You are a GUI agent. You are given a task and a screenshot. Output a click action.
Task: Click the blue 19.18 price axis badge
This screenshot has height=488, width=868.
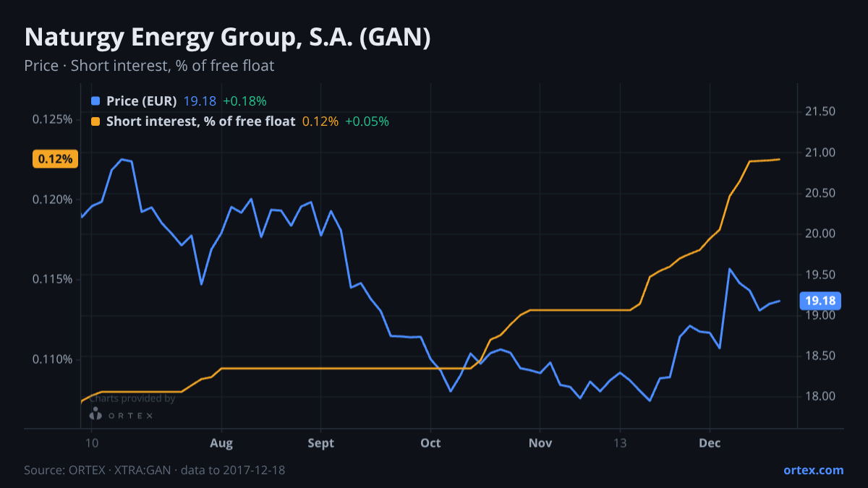[x=820, y=301]
